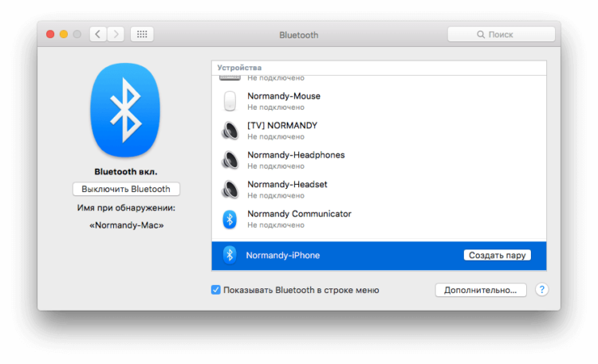
Task: Click Не подключено under Normandy-Mouse
Action: (276, 108)
